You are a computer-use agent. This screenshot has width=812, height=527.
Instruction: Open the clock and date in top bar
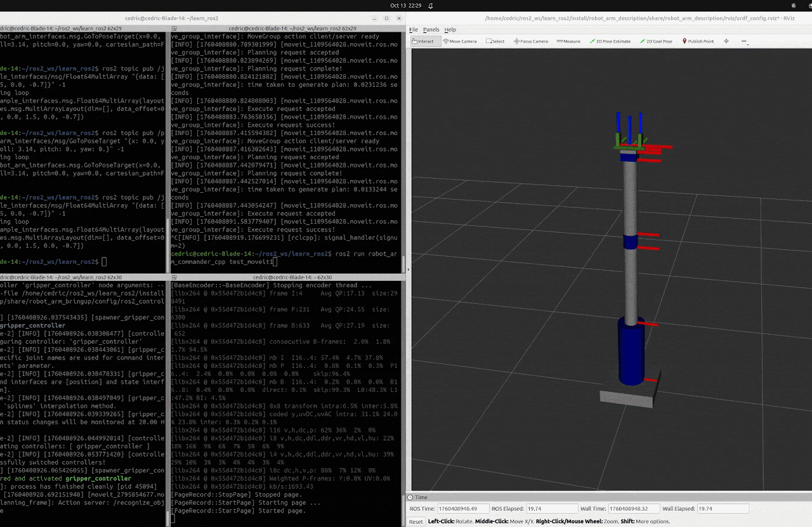tap(405, 5)
